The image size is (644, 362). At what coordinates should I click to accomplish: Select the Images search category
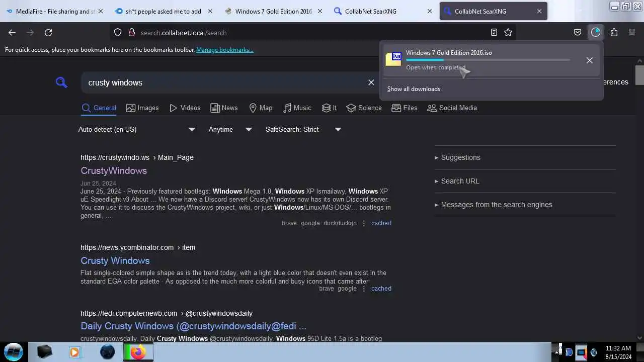(142, 108)
